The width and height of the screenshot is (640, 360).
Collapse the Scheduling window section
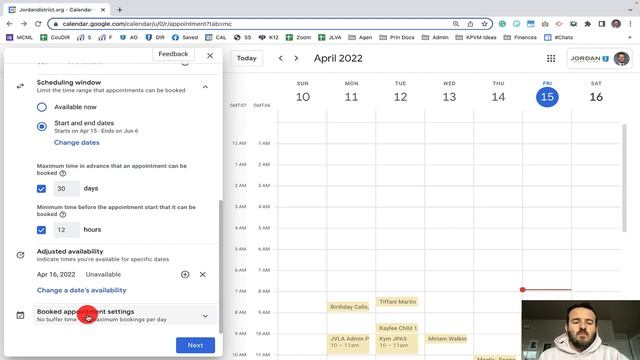(205, 87)
